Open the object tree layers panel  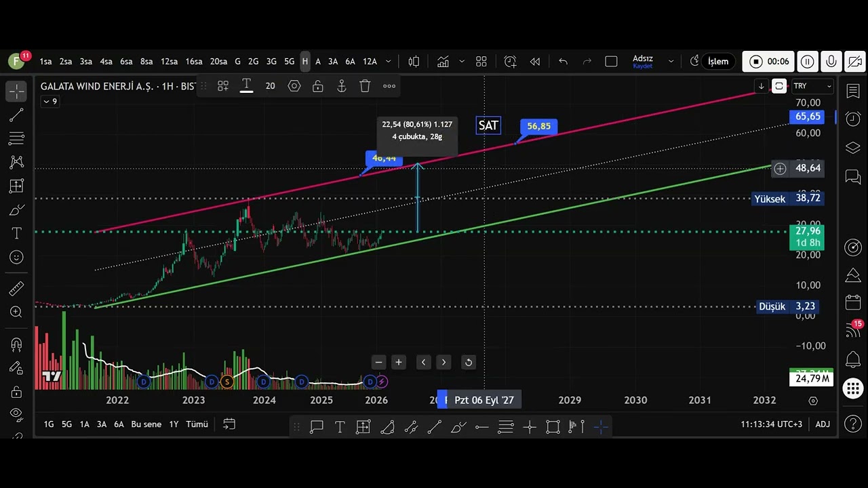853,148
